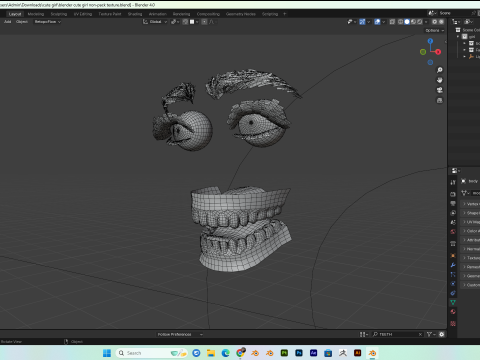Open the Object properties tab
480x360 pixels.
[x=453, y=256]
